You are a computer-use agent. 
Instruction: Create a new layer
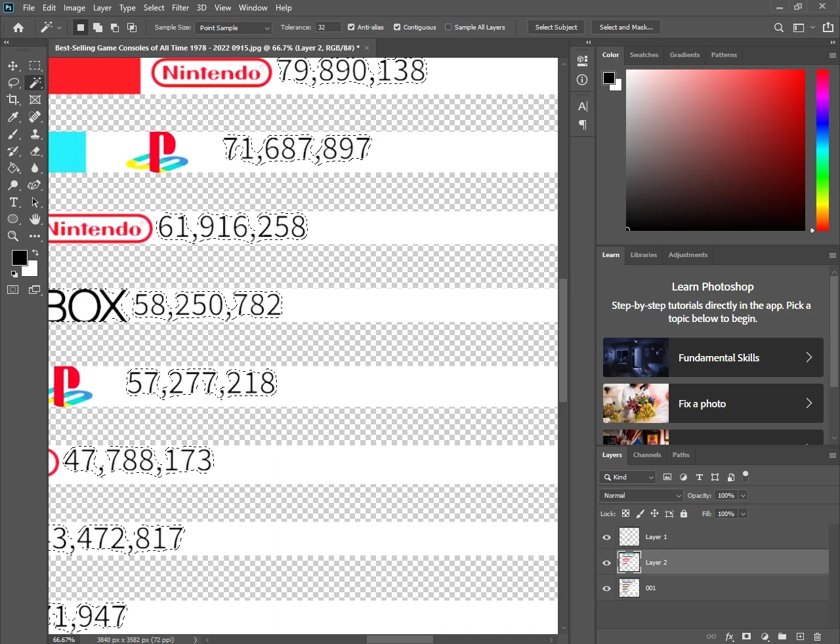pyautogui.click(x=800, y=637)
